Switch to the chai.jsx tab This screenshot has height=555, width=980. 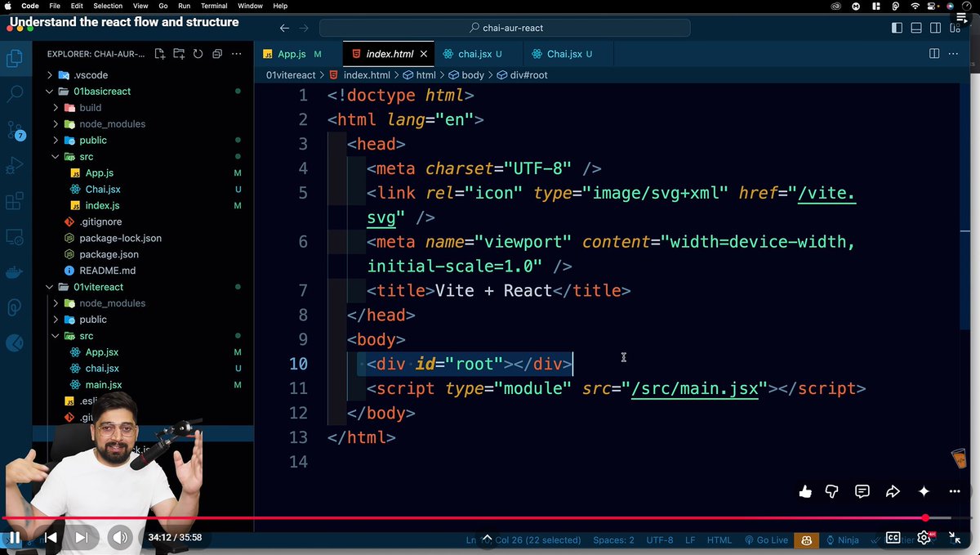click(474, 54)
